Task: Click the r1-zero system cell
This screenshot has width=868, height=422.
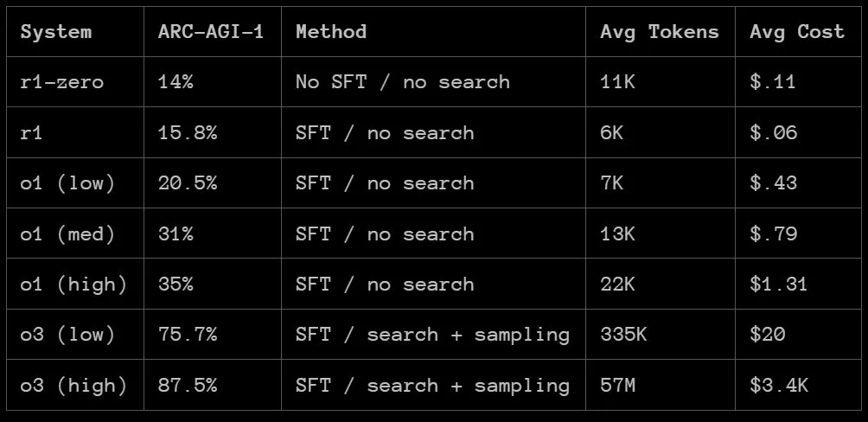Action: pos(62,82)
